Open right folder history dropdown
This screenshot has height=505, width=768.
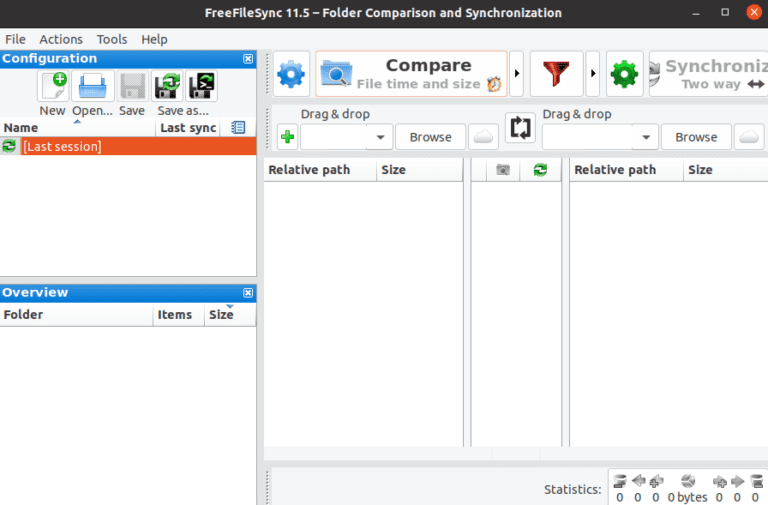(x=646, y=137)
